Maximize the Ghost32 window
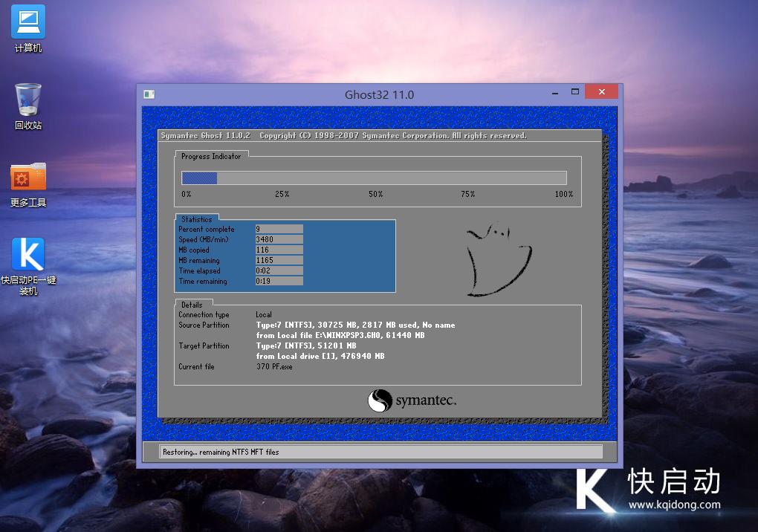 pos(575,92)
